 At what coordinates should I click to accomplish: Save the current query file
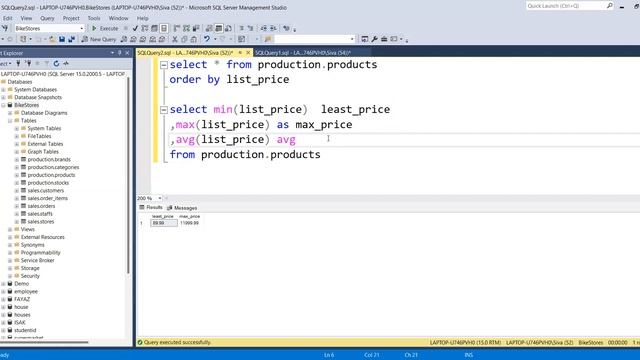62,39
